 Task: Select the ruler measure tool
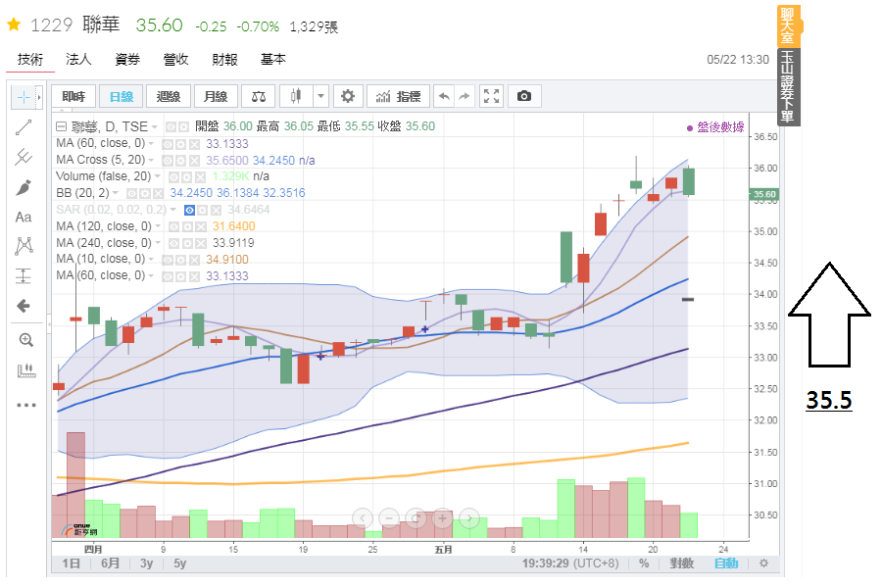26,370
